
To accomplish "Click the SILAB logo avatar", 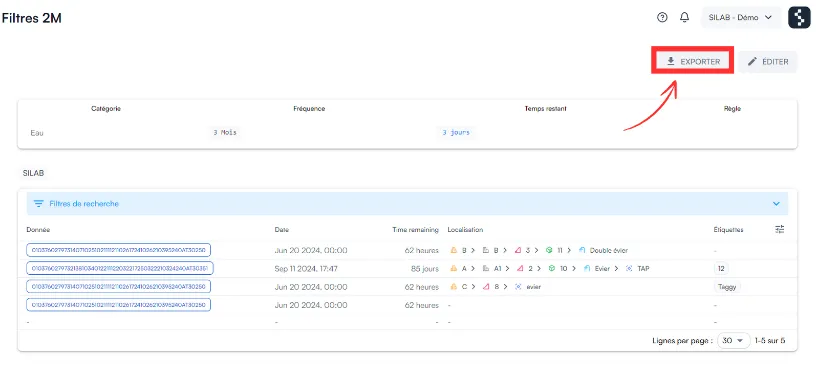I will pos(800,17).
